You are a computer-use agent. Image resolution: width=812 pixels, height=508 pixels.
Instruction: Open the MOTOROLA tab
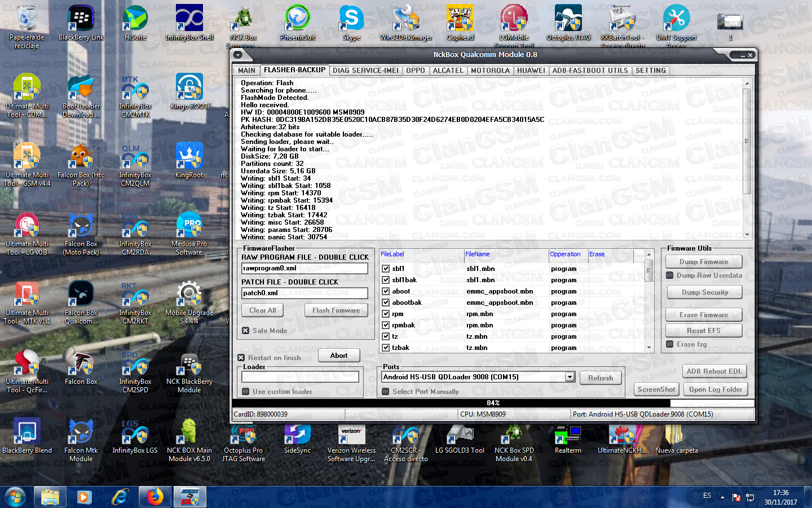point(490,71)
